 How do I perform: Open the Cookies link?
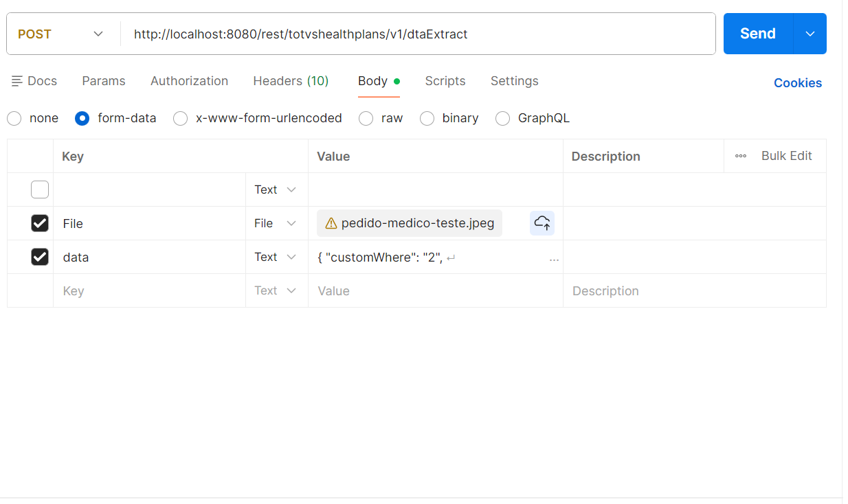click(x=797, y=83)
